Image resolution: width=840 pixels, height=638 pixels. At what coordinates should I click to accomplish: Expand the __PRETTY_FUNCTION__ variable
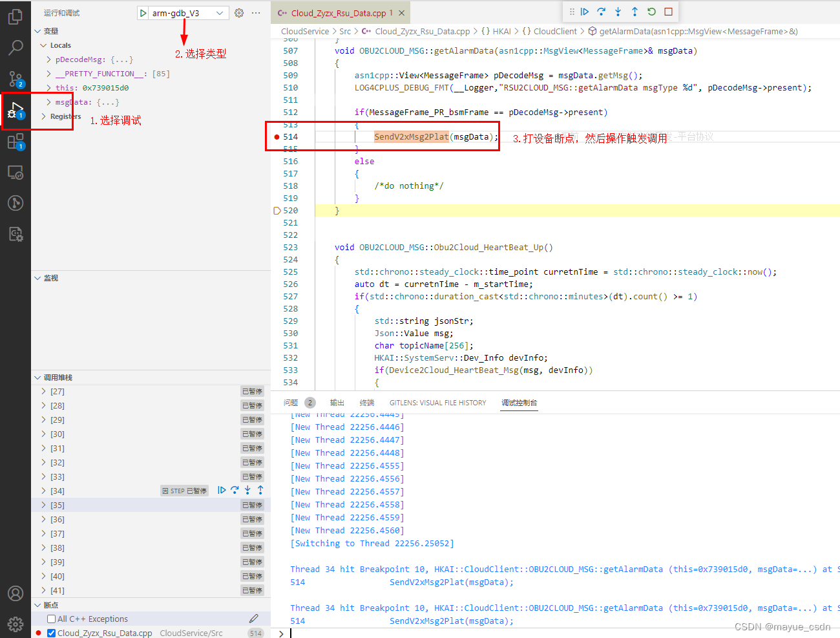coord(48,74)
